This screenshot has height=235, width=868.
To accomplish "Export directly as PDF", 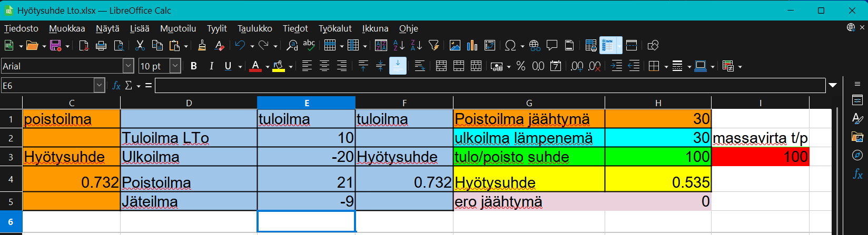I will click(x=84, y=46).
